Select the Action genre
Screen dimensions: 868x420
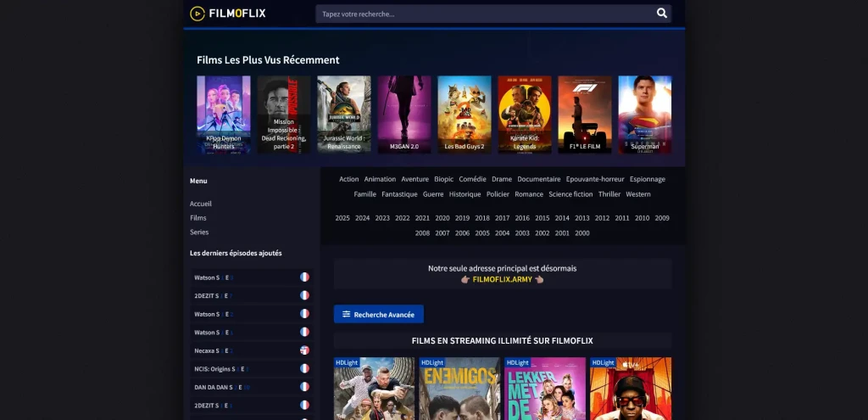click(348, 179)
